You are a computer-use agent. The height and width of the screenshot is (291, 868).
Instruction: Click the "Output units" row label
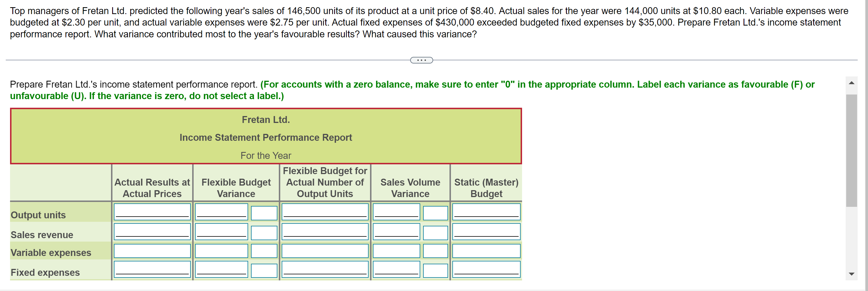(38, 215)
